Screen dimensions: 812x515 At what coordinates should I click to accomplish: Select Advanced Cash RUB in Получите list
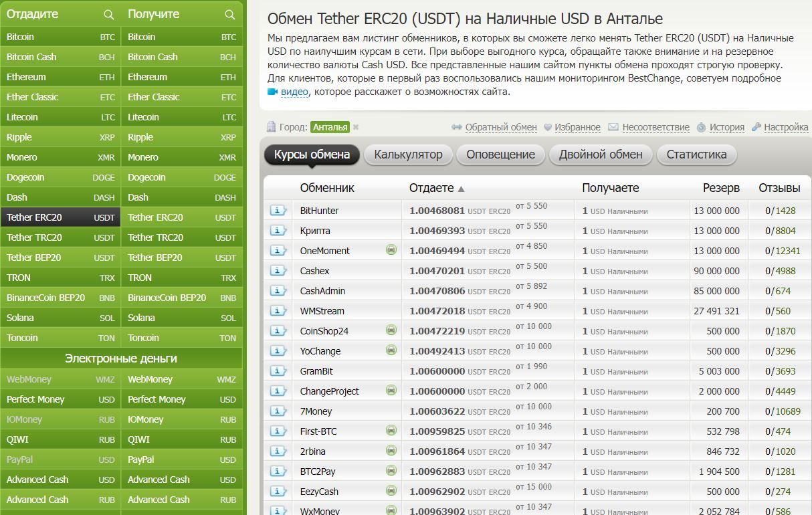181,500
